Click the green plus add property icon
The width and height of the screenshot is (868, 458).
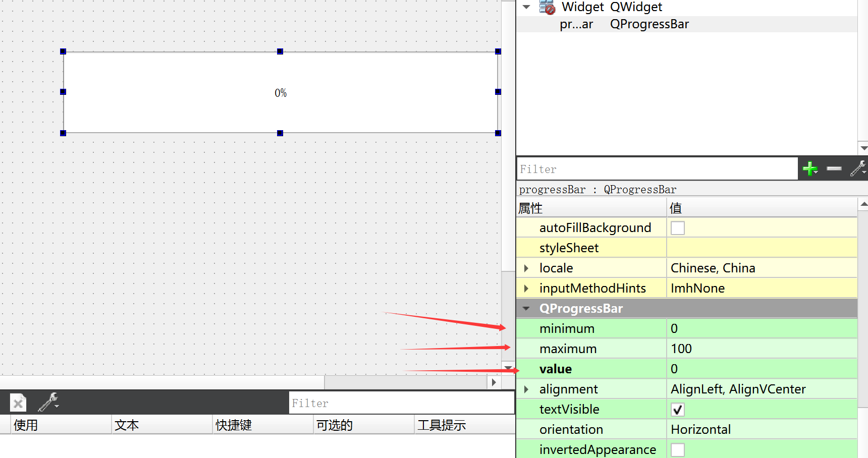[810, 168]
